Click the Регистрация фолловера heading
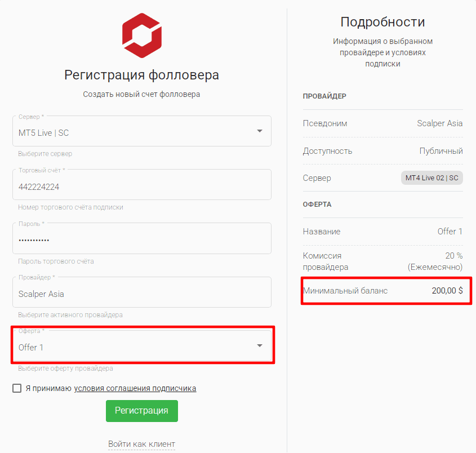 pos(142,75)
